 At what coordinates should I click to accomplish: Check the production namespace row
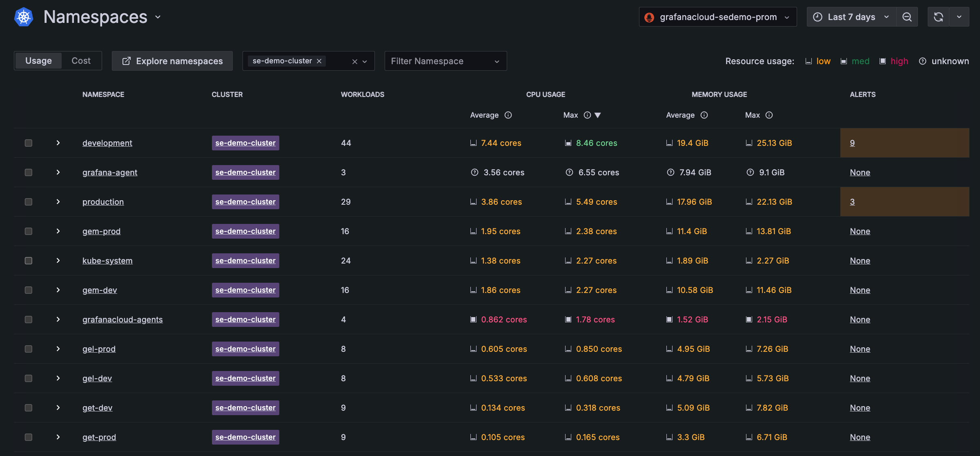click(29, 202)
